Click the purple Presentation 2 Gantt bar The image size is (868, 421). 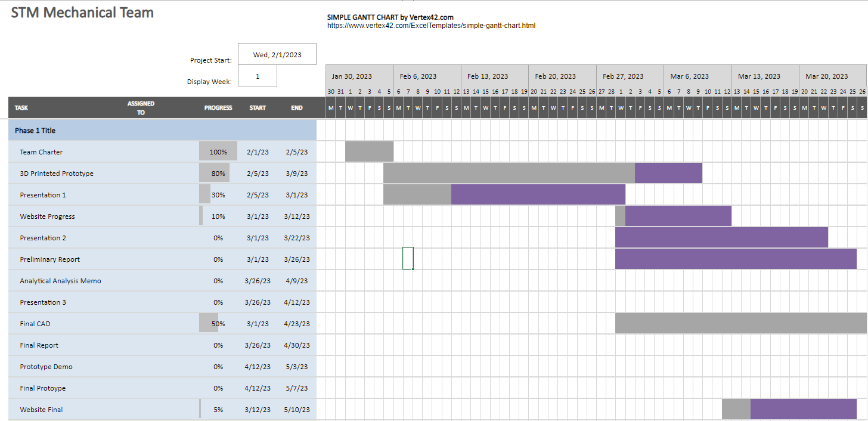(x=721, y=237)
